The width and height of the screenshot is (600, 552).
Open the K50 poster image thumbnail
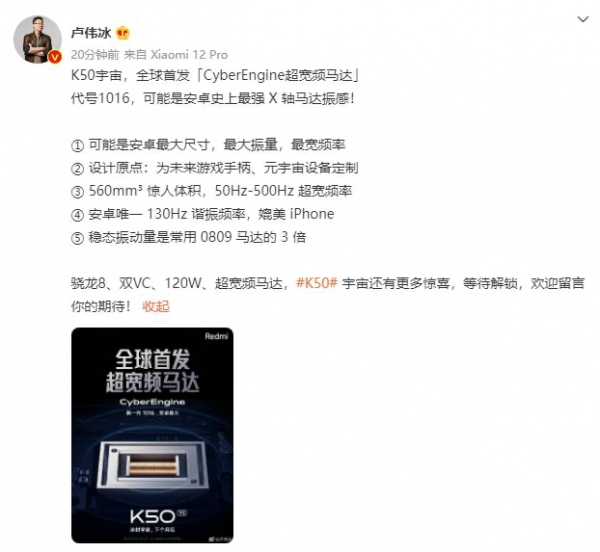[152, 435]
